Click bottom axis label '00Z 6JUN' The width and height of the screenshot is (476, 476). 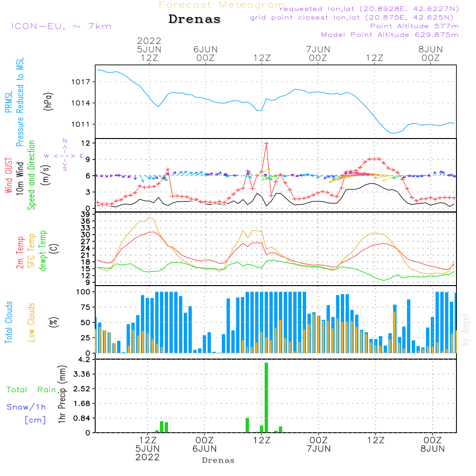[205, 445]
